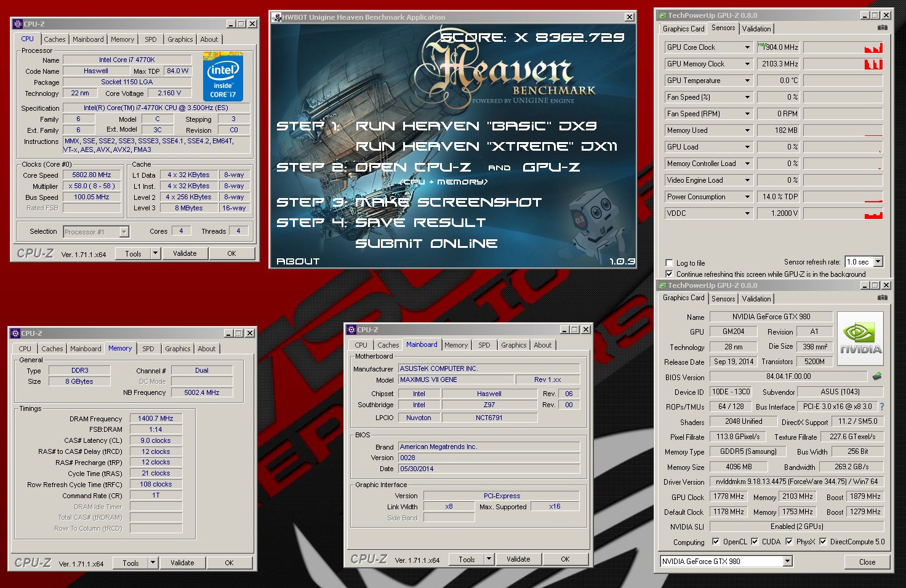Click the DRAM Frequency value 1400.7 MHz
906x588 pixels.
click(156, 418)
